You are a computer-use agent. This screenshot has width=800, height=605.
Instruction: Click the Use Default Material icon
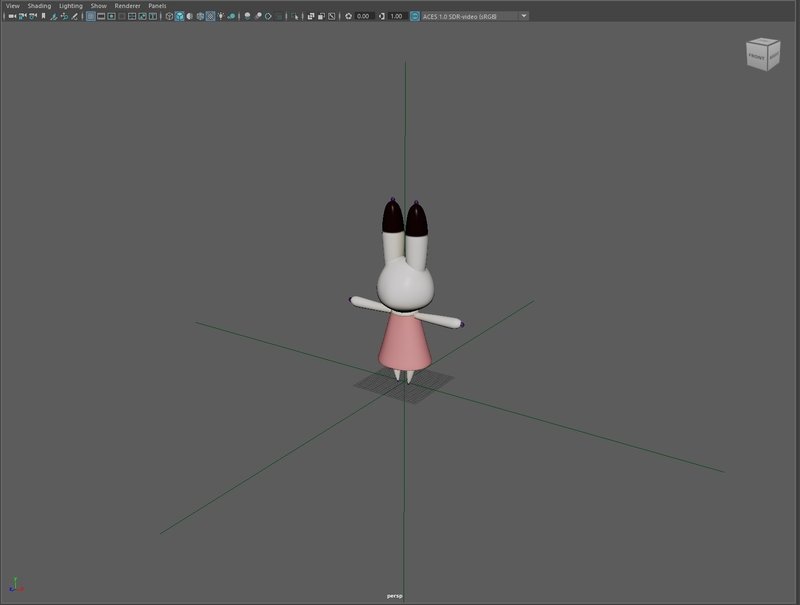pyautogui.click(x=190, y=16)
